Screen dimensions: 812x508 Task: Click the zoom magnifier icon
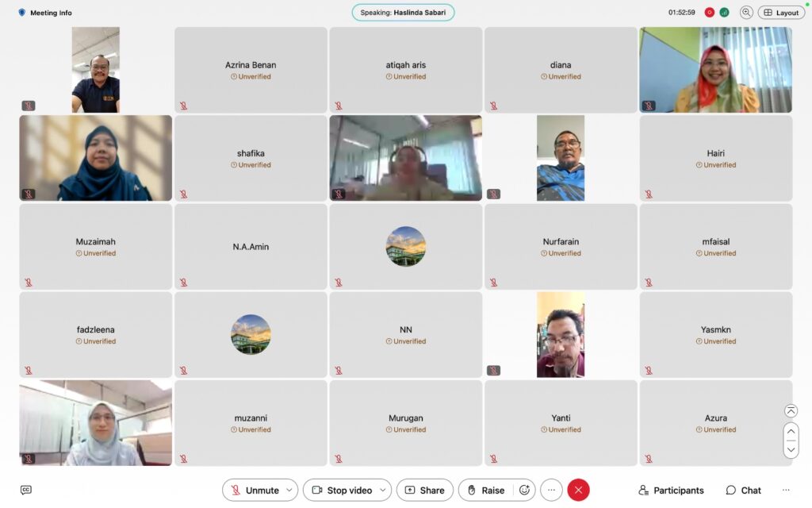pos(746,13)
